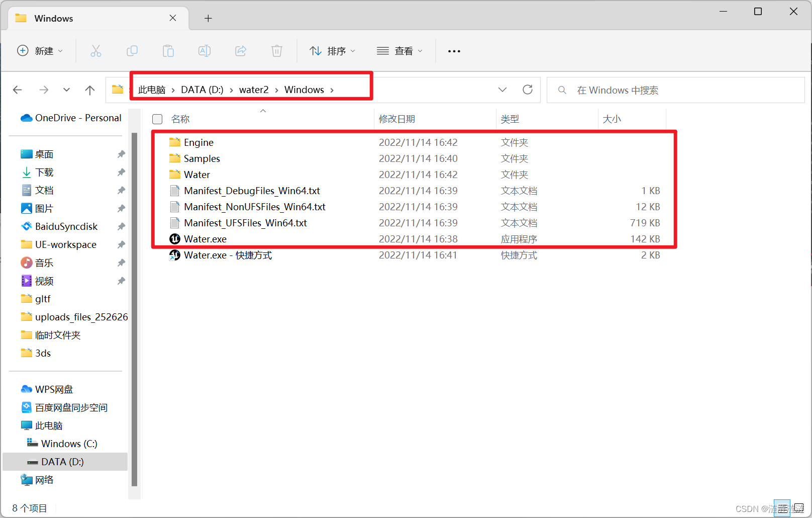Click pin icon next to UE-workspace

[121, 244]
